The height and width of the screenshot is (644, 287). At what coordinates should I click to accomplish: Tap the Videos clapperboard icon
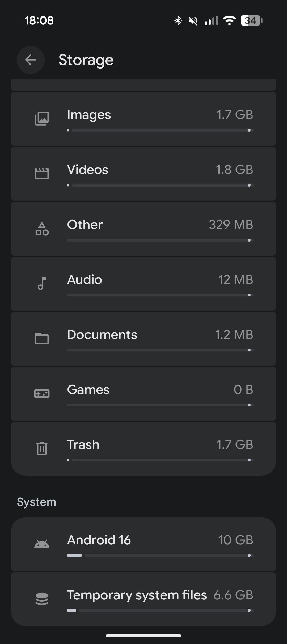tap(42, 173)
